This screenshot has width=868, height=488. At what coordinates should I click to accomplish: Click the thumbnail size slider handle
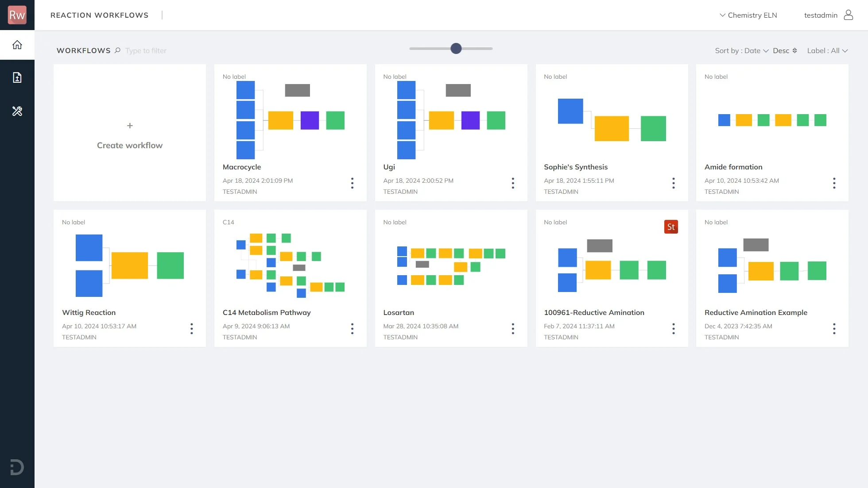click(456, 49)
